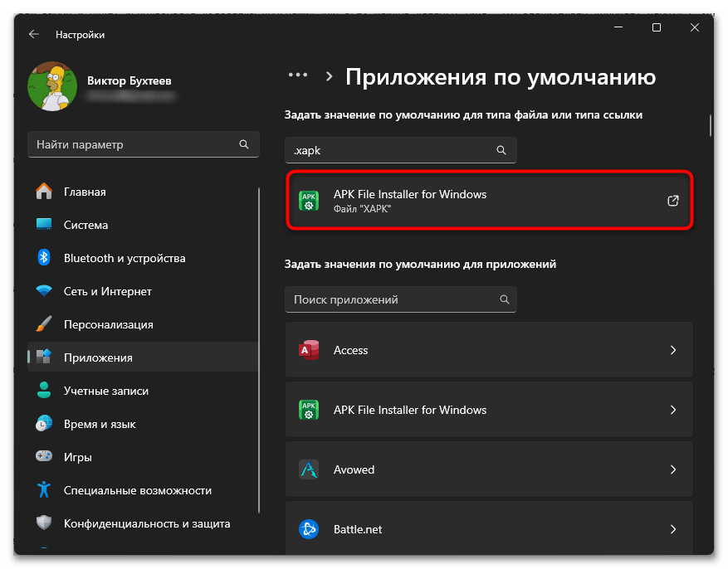Click the Access application icon

pyautogui.click(x=309, y=350)
